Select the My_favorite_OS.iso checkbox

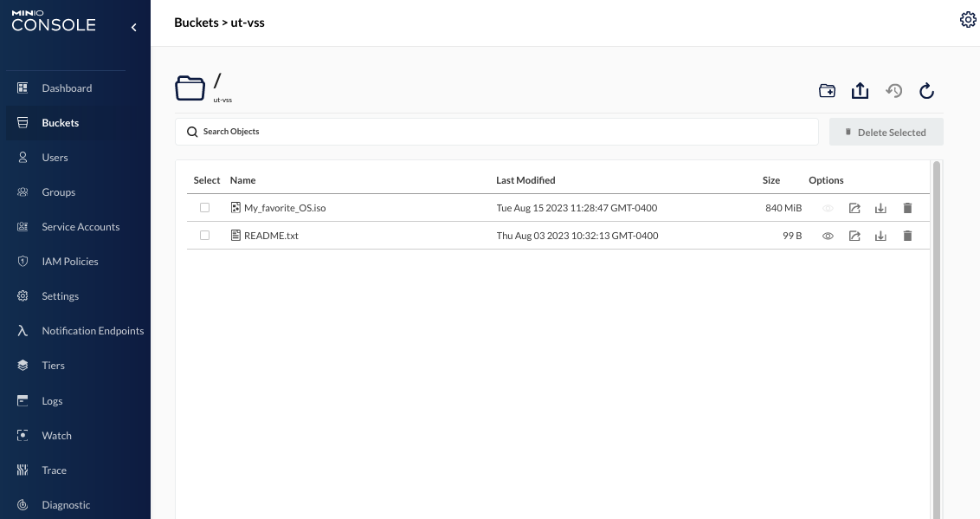pyautogui.click(x=204, y=208)
